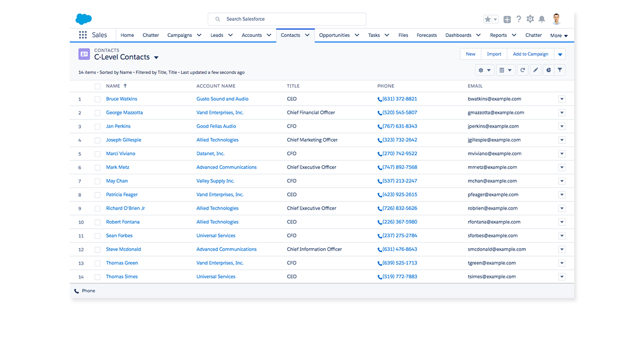Open the list view chart icon
This screenshot has height=343, width=644.
pyautogui.click(x=548, y=70)
